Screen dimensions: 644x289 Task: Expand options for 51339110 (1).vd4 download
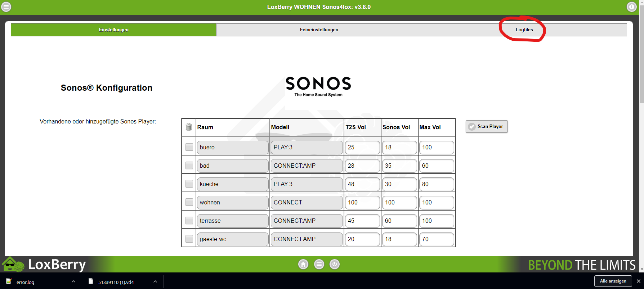point(155,281)
